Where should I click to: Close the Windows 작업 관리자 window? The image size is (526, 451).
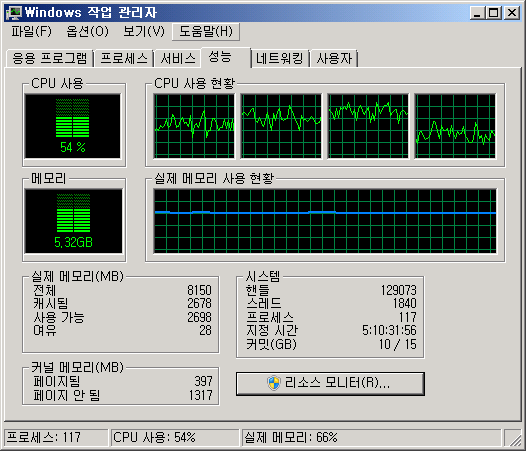coord(512,13)
